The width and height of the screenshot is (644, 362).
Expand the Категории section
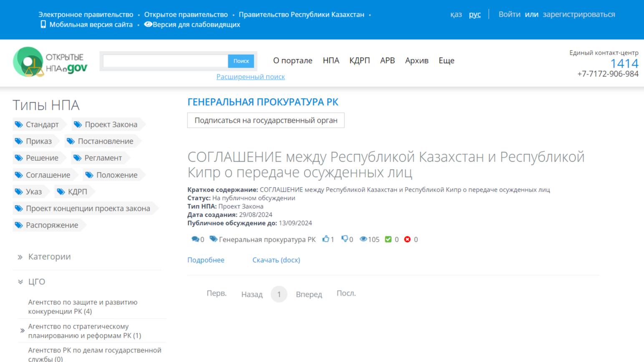49,257
